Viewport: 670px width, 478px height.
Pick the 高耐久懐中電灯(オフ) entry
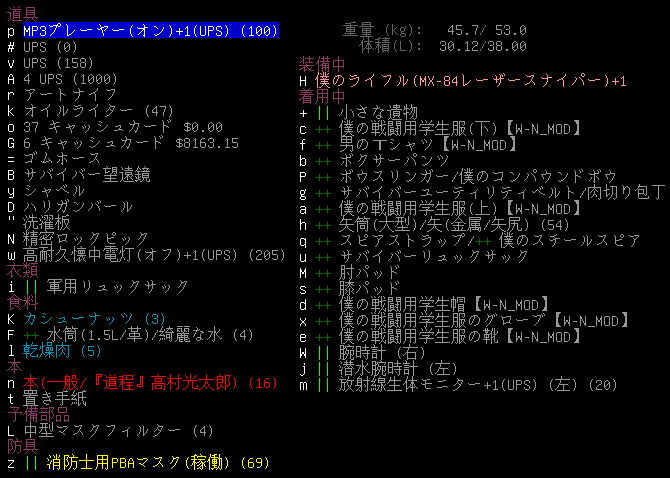coord(140,255)
